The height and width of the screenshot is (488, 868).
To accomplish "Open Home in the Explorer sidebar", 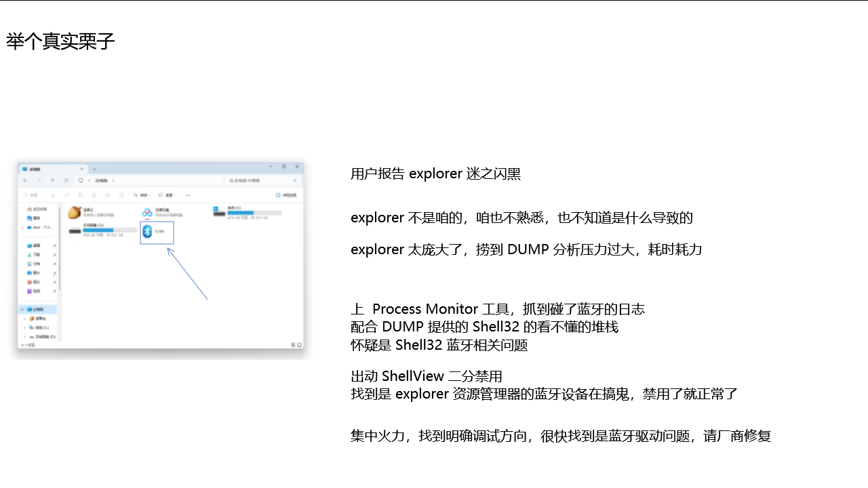I will pos(38,209).
